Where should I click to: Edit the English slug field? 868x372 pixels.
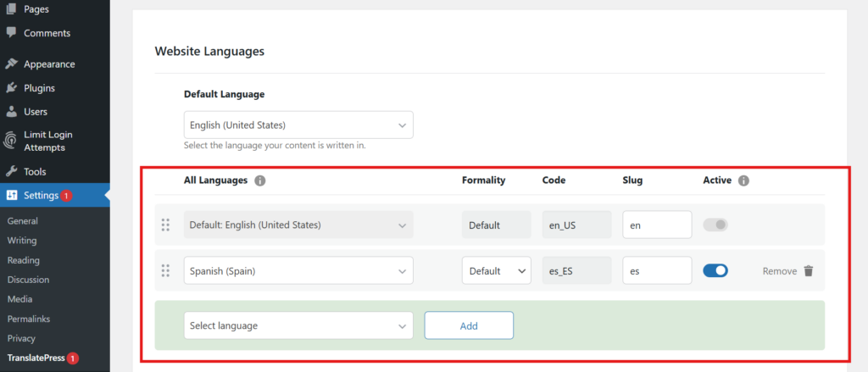(657, 225)
